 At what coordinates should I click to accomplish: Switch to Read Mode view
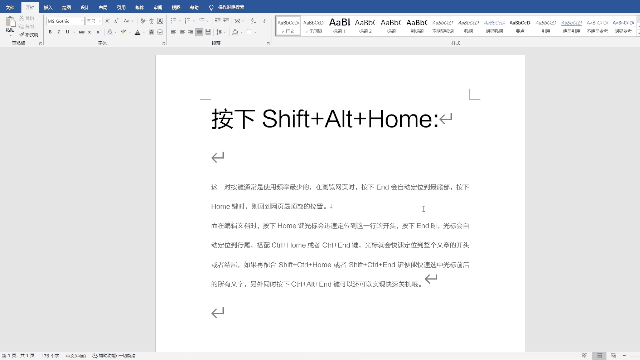pos(584,356)
